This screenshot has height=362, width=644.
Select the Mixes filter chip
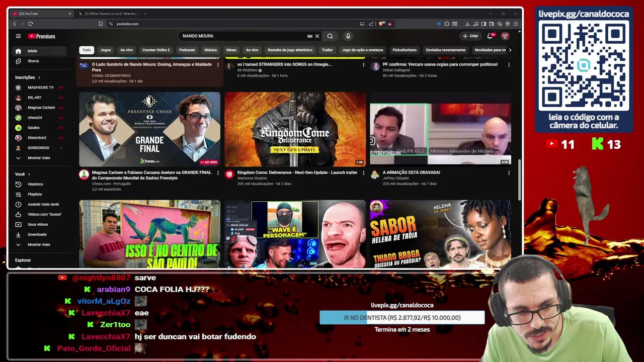(231, 50)
